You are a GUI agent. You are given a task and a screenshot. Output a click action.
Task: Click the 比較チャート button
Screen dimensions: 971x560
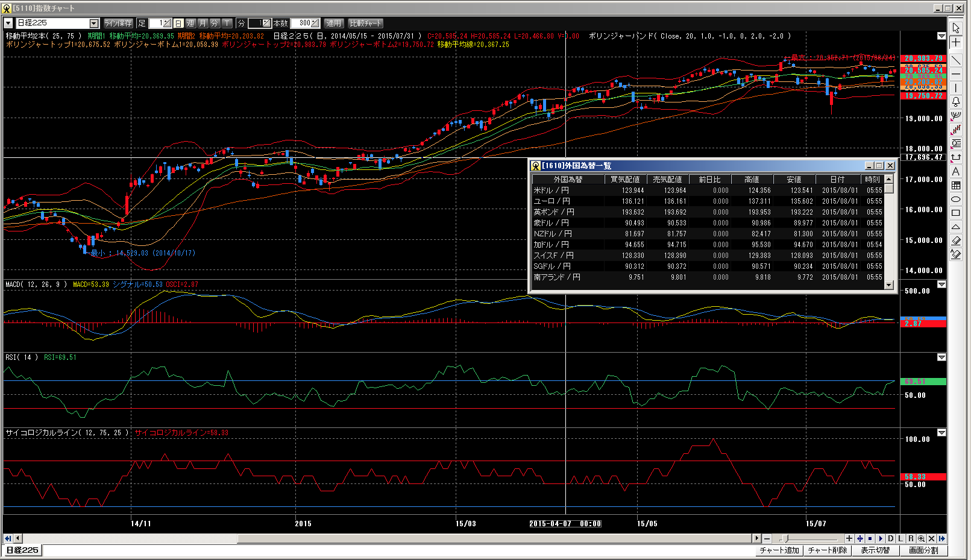[x=365, y=24]
